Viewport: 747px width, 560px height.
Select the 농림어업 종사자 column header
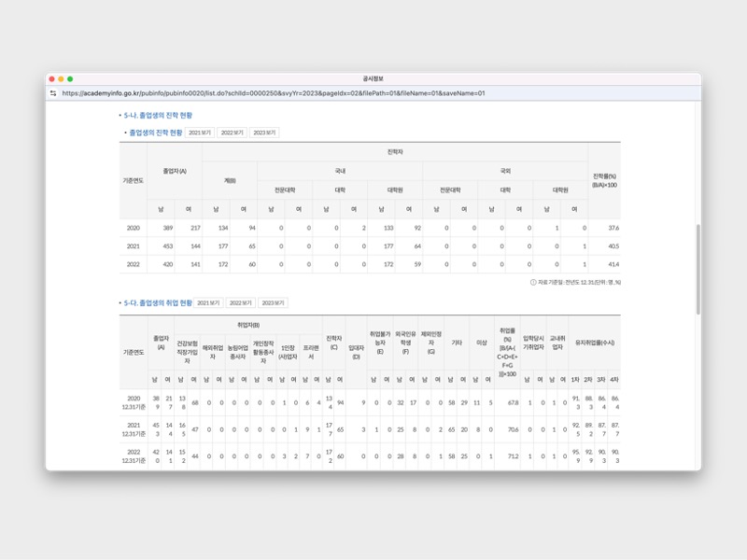[238, 352]
